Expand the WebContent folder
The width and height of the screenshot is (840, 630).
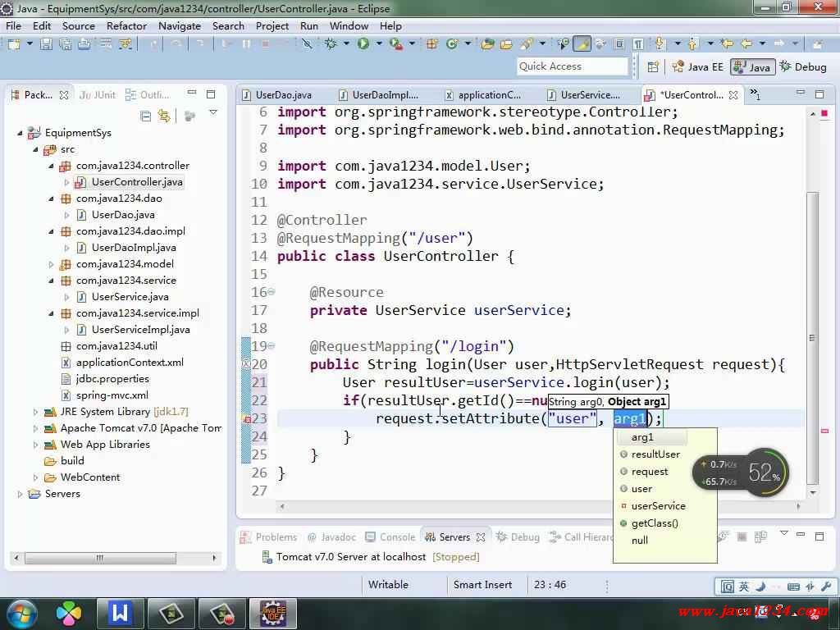click(35, 477)
